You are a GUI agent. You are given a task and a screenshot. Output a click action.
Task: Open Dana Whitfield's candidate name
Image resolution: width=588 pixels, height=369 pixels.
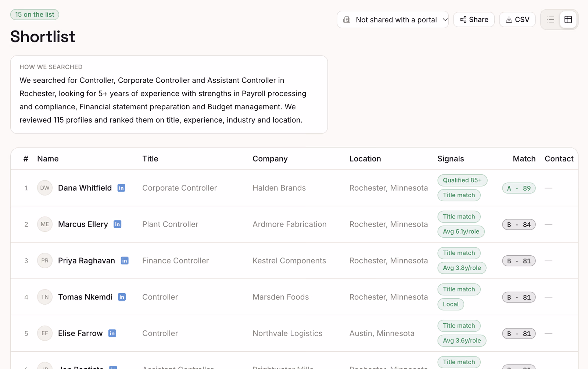[x=85, y=188]
